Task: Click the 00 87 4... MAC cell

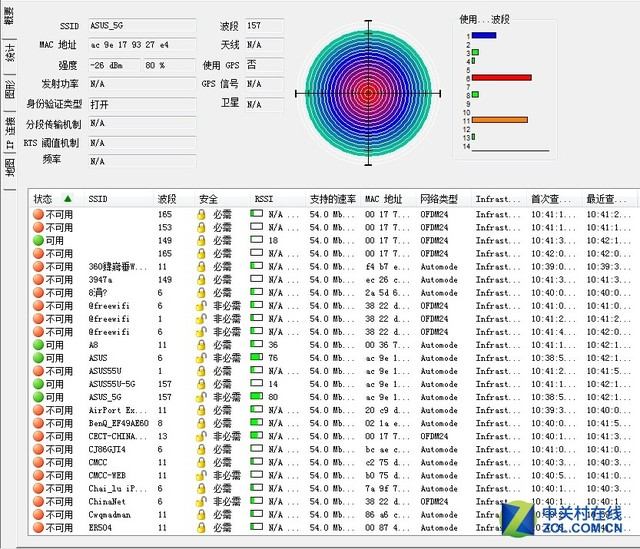Action: pyautogui.click(x=387, y=527)
